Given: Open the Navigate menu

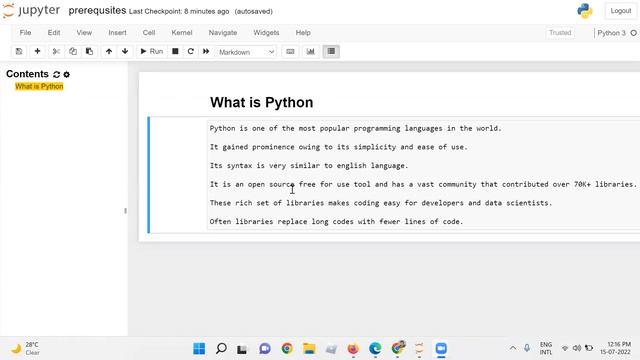Looking at the screenshot, I should (223, 33).
